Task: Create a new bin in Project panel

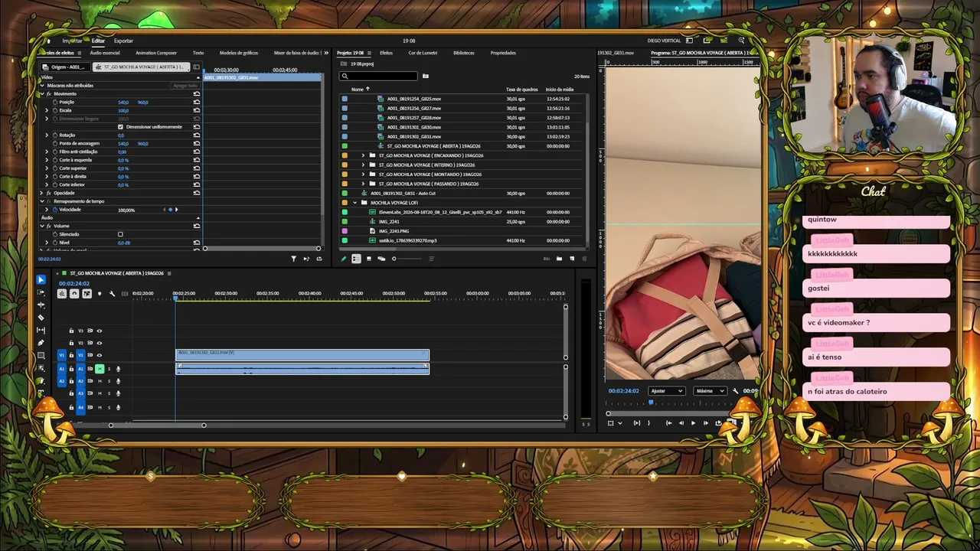Action: tap(559, 259)
